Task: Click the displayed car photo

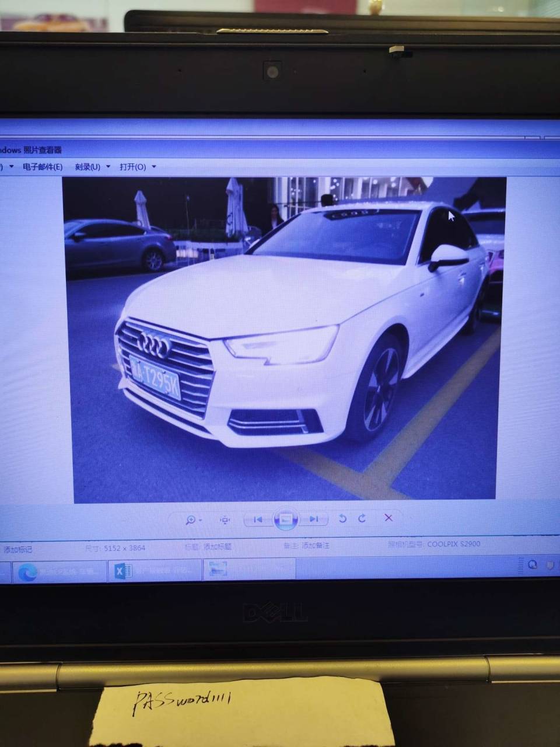Action: point(284,340)
